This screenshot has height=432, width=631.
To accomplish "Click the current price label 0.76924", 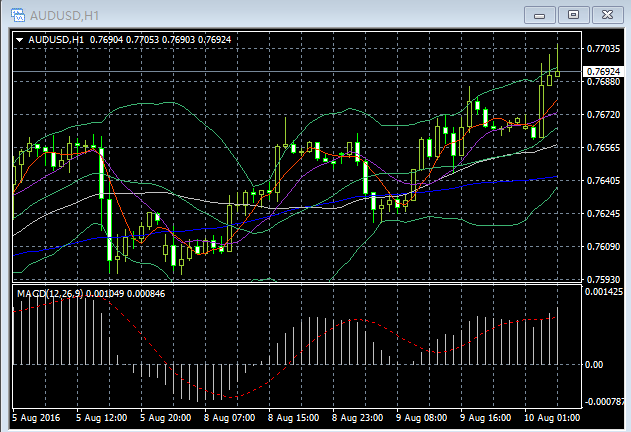I will click(603, 71).
